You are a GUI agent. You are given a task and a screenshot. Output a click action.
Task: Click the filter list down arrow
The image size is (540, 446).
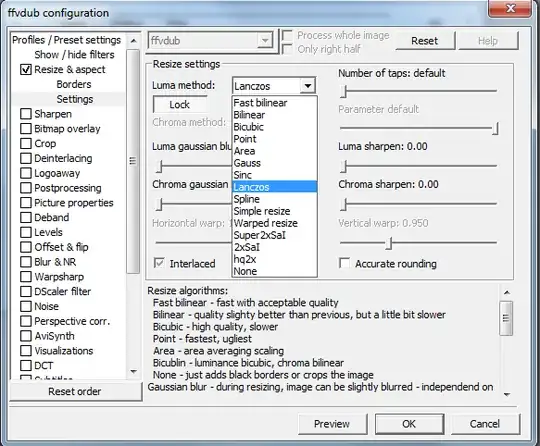(x=133, y=372)
